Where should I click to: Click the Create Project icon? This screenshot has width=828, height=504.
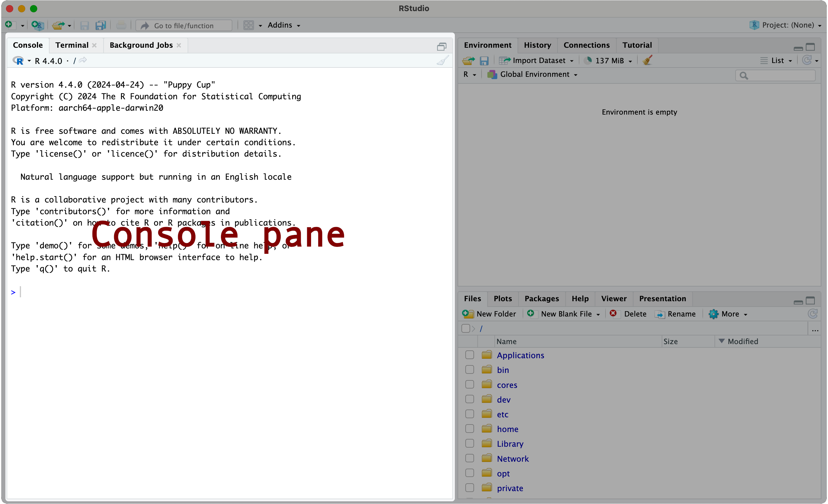37,25
